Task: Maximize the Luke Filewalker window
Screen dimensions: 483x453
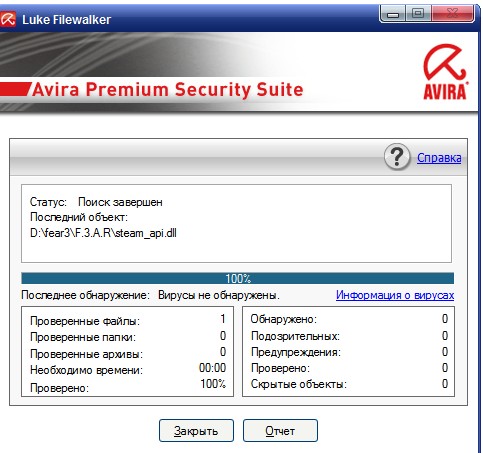Action: [x=418, y=14]
